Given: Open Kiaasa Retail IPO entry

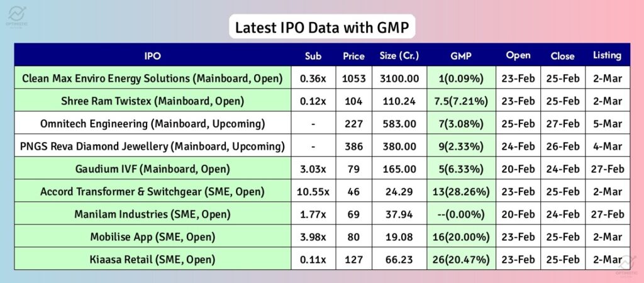Looking at the screenshot, I should click(152, 259).
